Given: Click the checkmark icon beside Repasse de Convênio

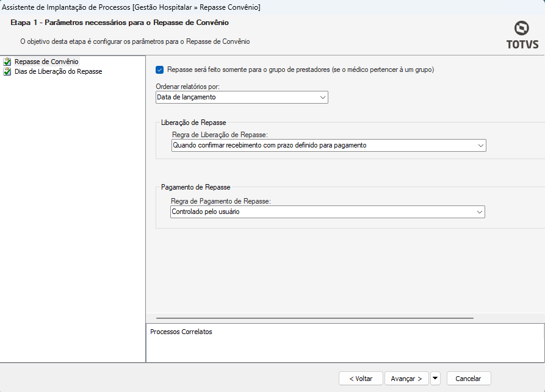Looking at the screenshot, I should point(7,62).
